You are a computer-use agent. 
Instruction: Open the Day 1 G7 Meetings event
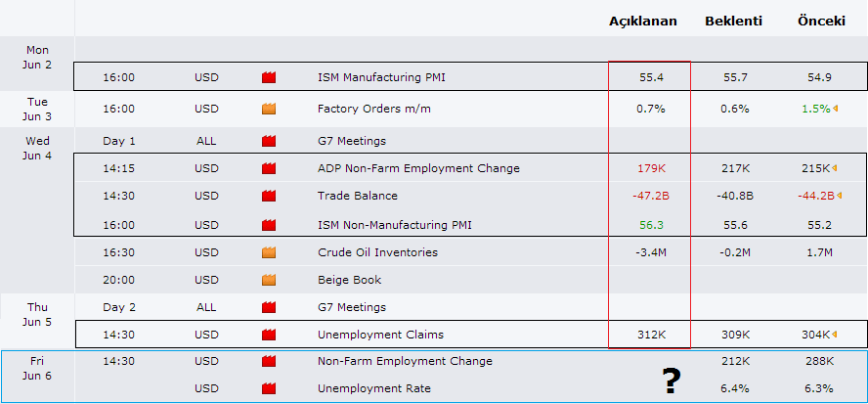coord(351,141)
